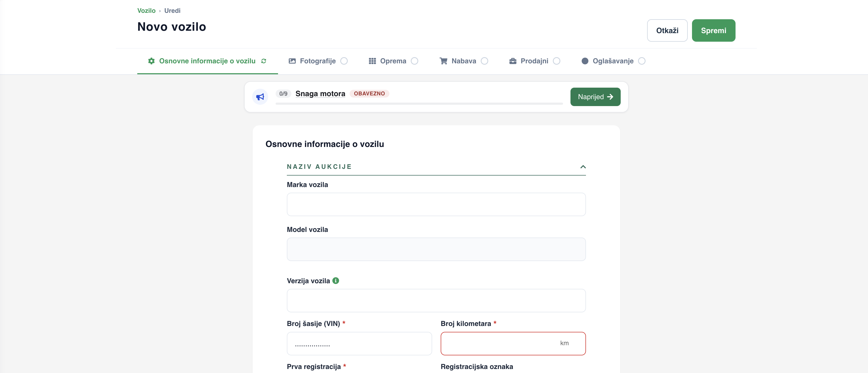Click the NAZIV AUKCIJE section header

pyautogui.click(x=436, y=167)
